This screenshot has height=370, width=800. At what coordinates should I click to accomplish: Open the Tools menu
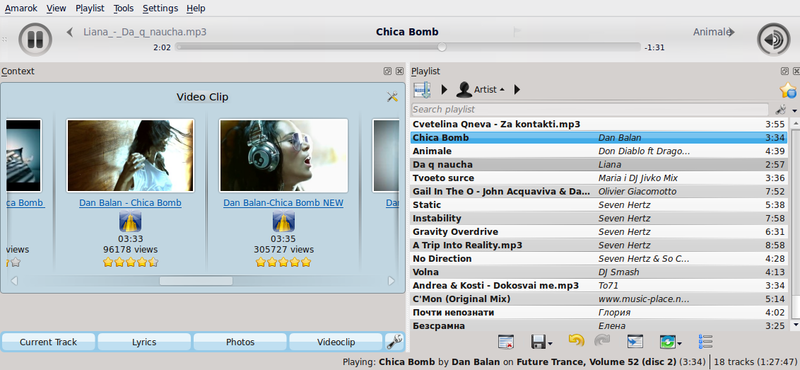coord(123,8)
